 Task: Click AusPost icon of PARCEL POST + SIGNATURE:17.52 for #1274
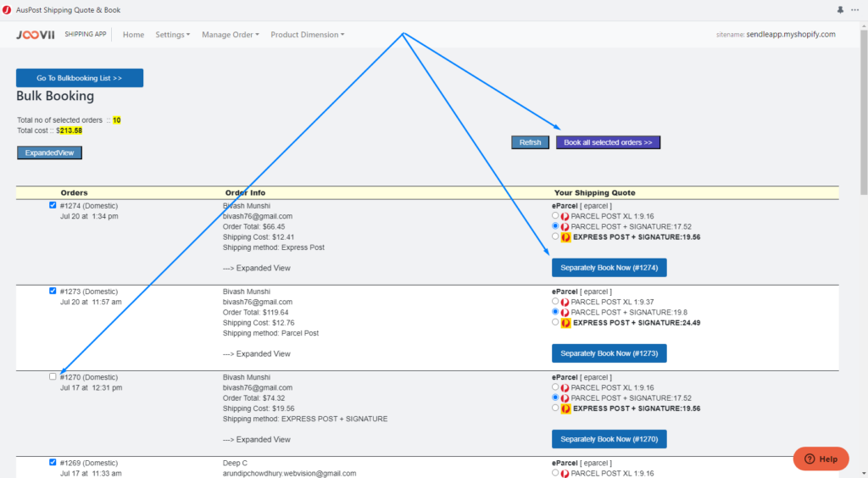click(565, 227)
